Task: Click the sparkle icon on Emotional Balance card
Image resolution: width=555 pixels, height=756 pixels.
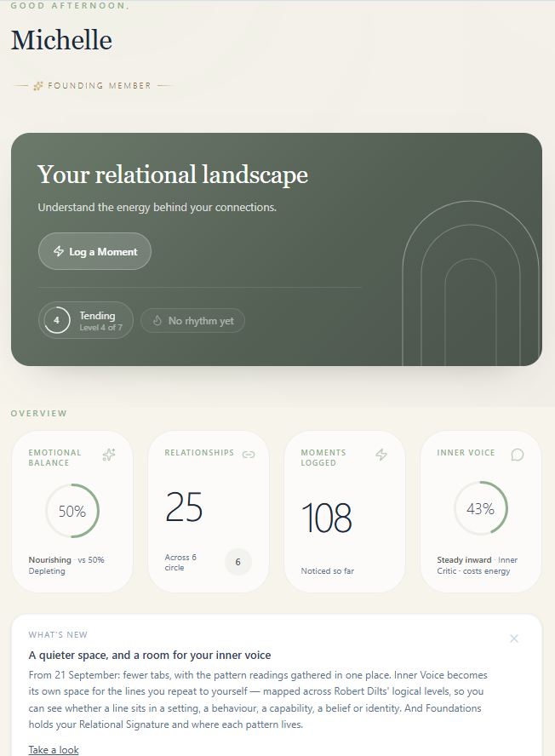Action: point(109,454)
